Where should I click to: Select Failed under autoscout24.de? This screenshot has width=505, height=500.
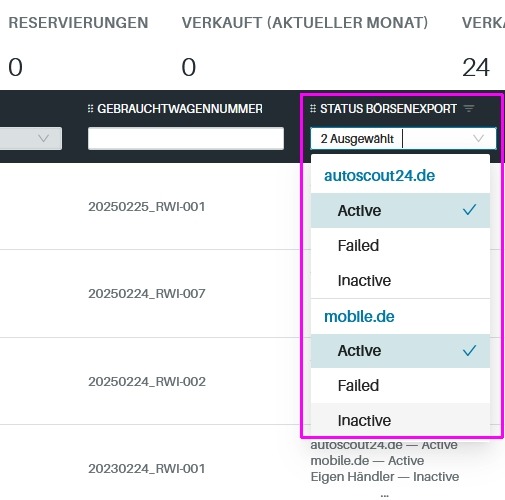coord(400,246)
